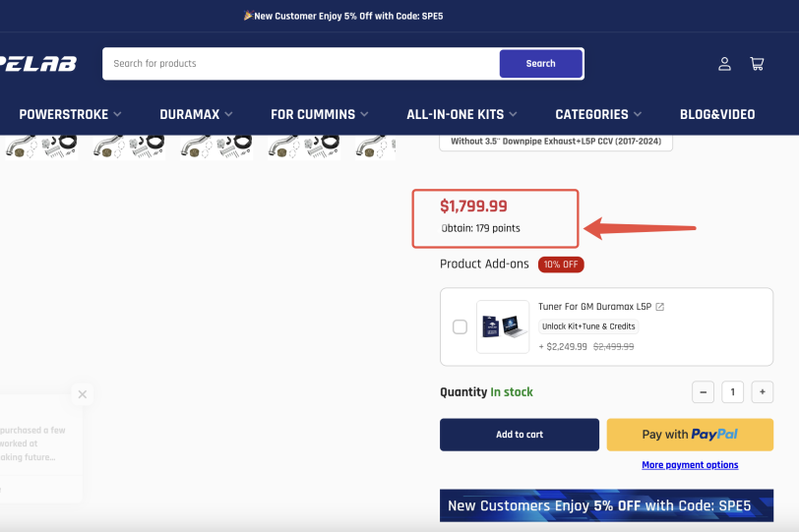Image resolution: width=799 pixels, height=532 pixels.
Task: Open the shopping cart icon
Action: 757,64
